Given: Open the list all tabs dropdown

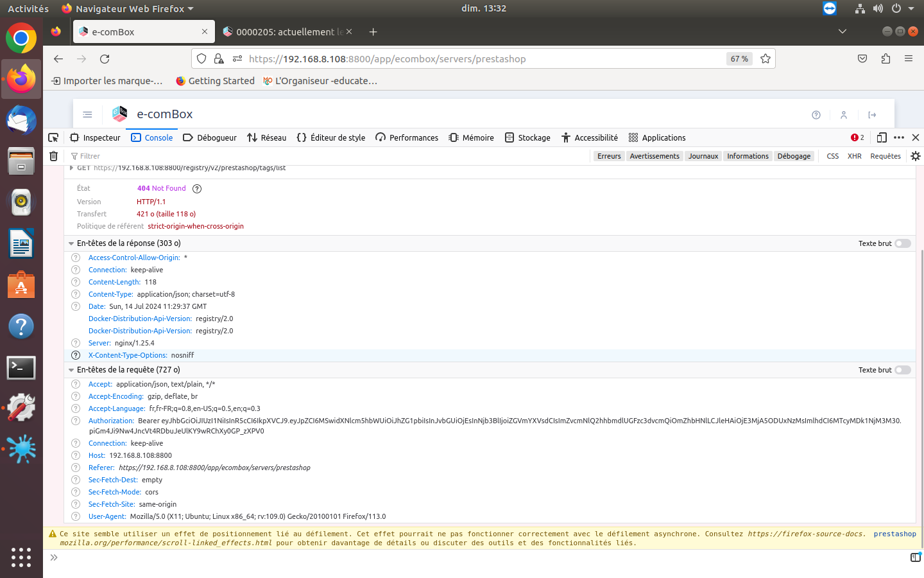Looking at the screenshot, I should (843, 31).
